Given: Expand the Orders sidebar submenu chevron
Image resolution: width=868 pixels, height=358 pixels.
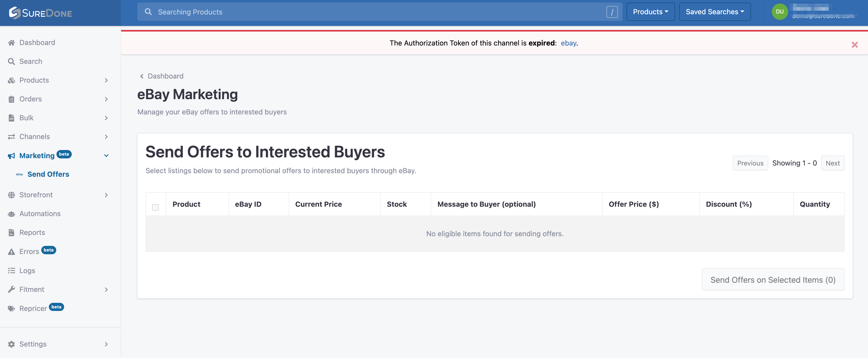Looking at the screenshot, I should (x=106, y=99).
